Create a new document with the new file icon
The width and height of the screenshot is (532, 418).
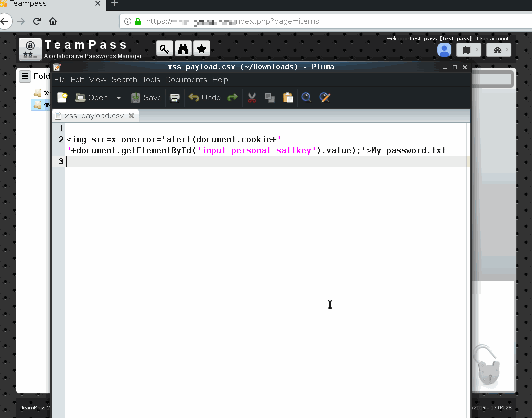62,97
